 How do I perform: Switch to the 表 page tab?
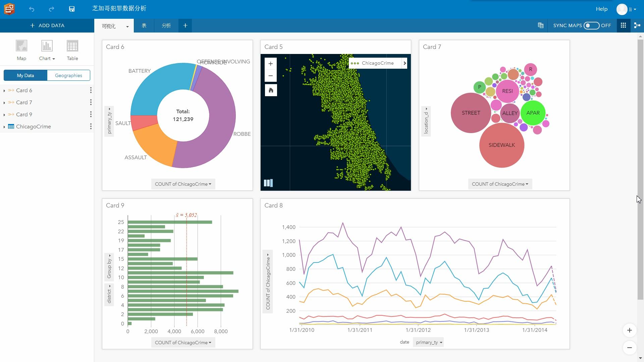(x=144, y=25)
